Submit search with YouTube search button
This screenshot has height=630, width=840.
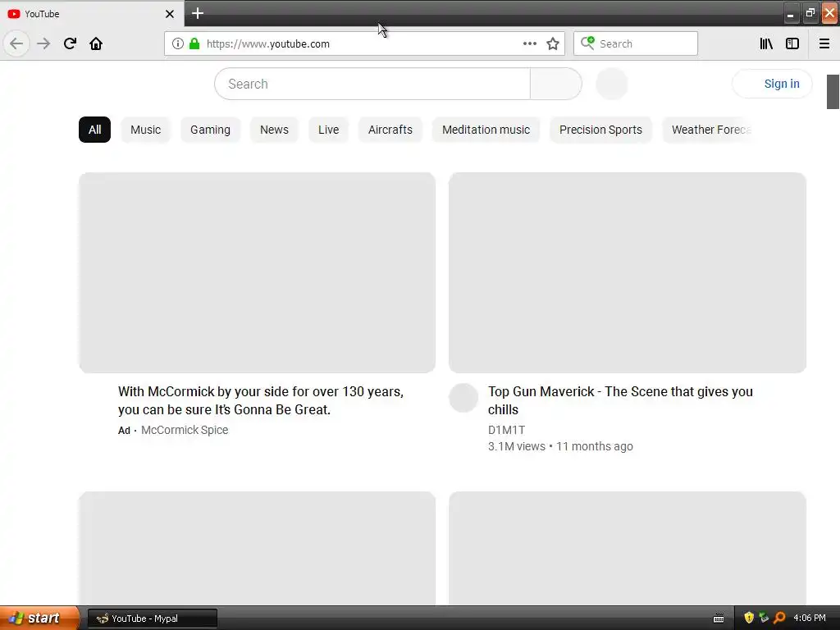[556, 84]
